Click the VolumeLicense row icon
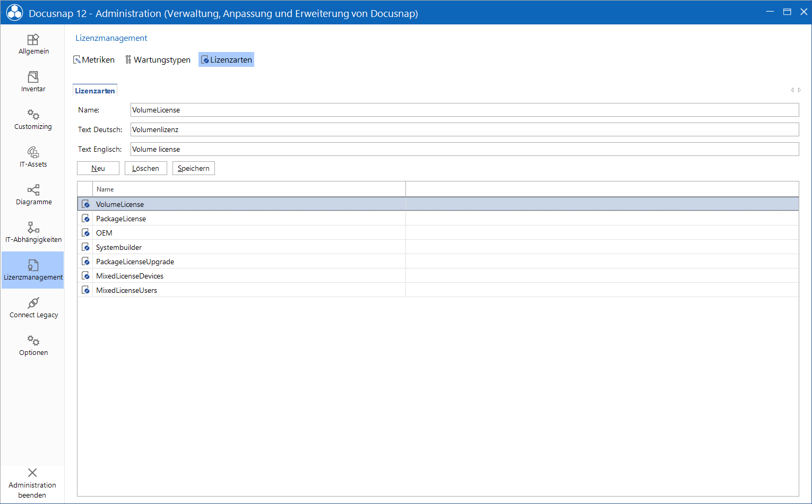Viewport: 812px width, 504px height. tap(85, 204)
